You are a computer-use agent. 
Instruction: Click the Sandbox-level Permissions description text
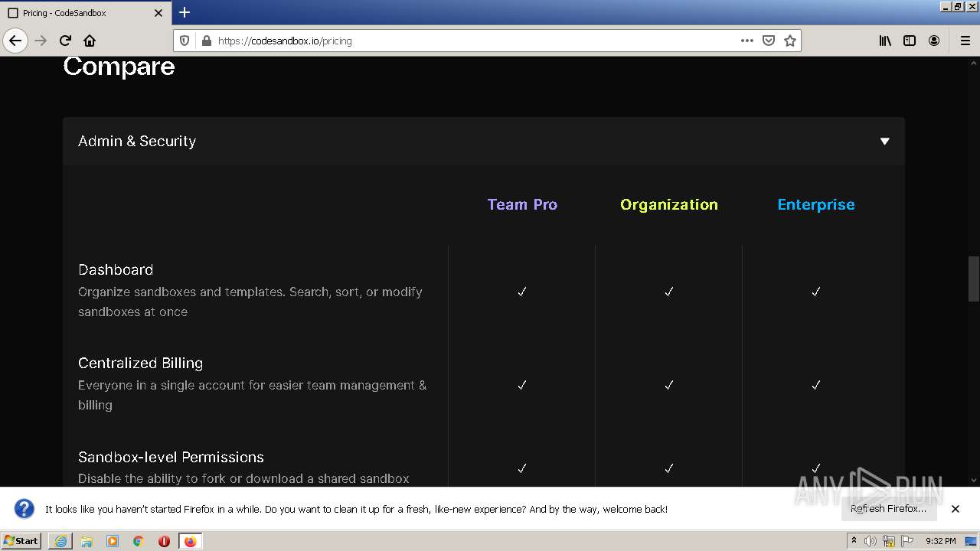(x=243, y=478)
